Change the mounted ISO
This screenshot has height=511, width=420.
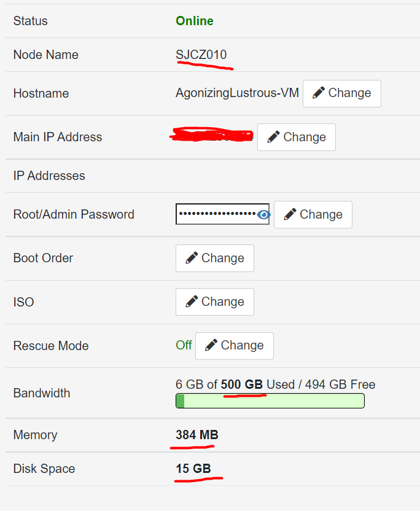(x=215, y=302)
